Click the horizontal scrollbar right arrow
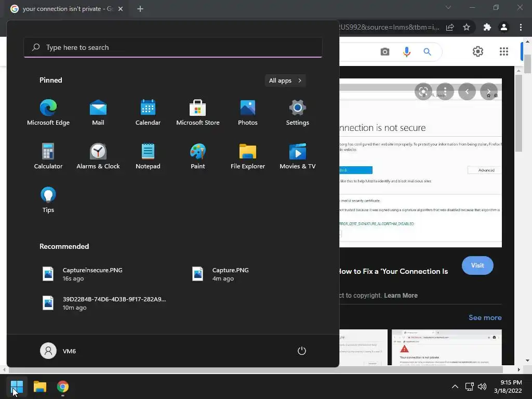The image size is (532, 399). [519, 369]
